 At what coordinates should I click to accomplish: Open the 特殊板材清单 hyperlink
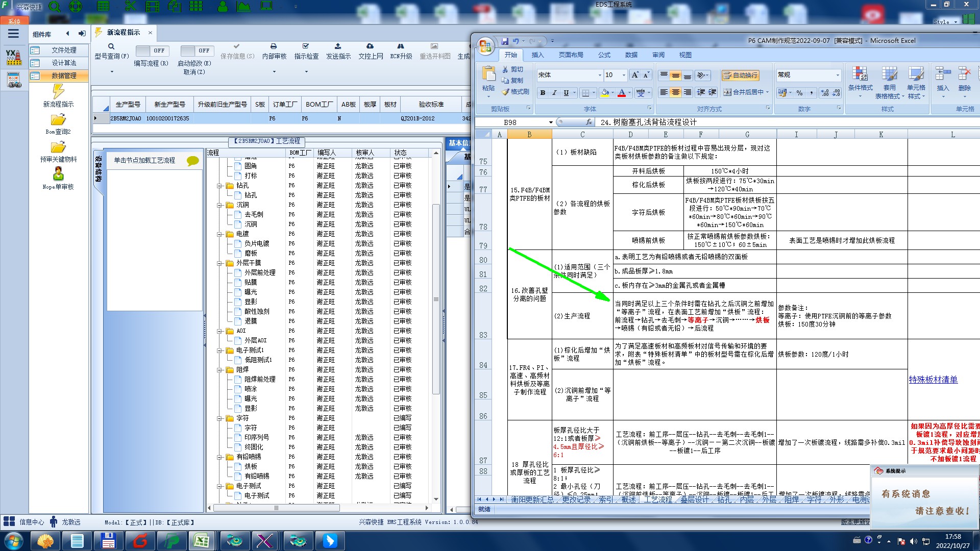tap(933, 380)
